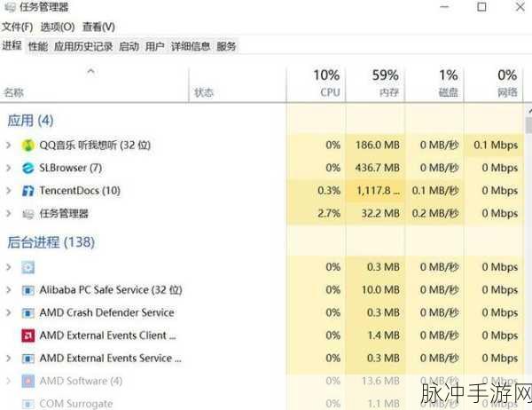Switch to the 进程 tab
The image size is (532, 410).
point(12,45)
